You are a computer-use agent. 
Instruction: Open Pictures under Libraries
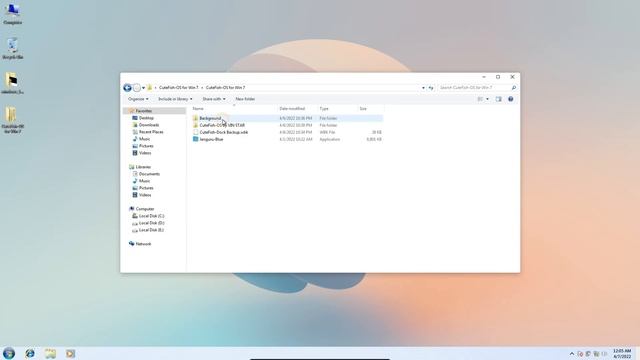coord(146,188)
